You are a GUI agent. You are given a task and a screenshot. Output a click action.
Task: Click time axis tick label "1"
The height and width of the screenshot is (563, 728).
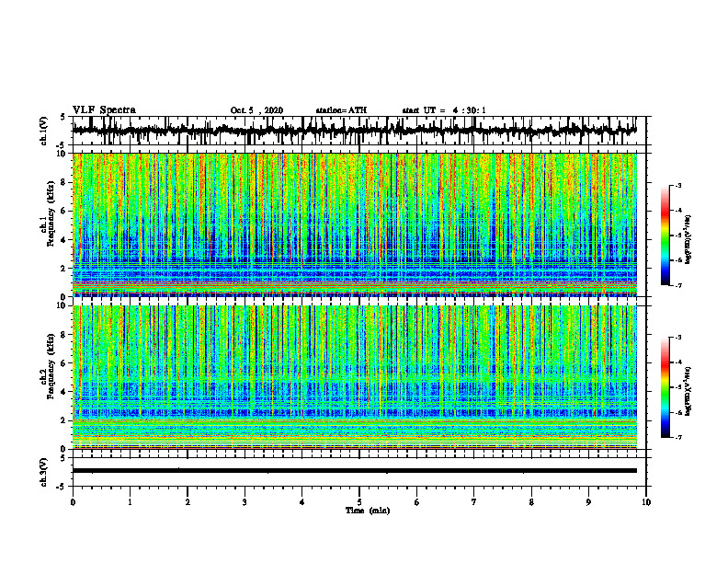(x=130, y=502)
